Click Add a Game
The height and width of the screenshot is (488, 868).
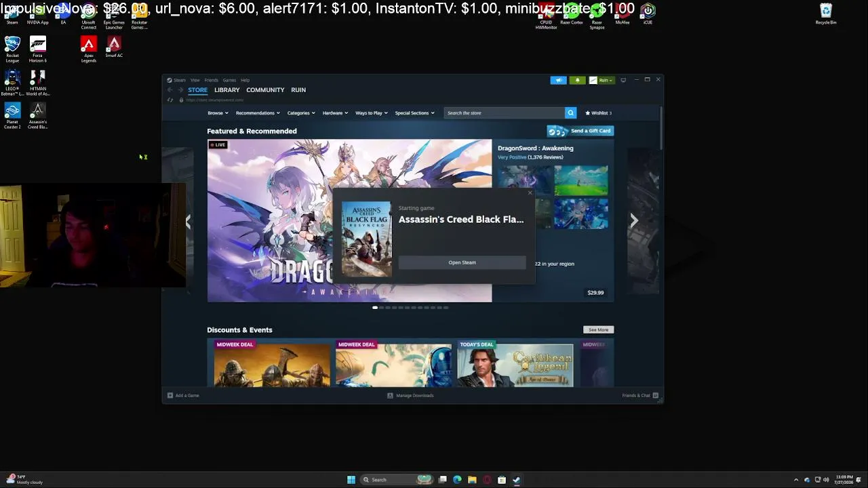[183, 395]
